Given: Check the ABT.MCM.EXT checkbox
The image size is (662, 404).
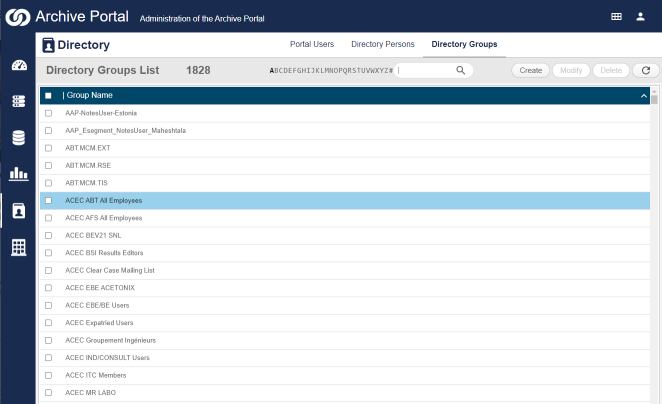Looking at the screenshot, I should pos(49,148).
